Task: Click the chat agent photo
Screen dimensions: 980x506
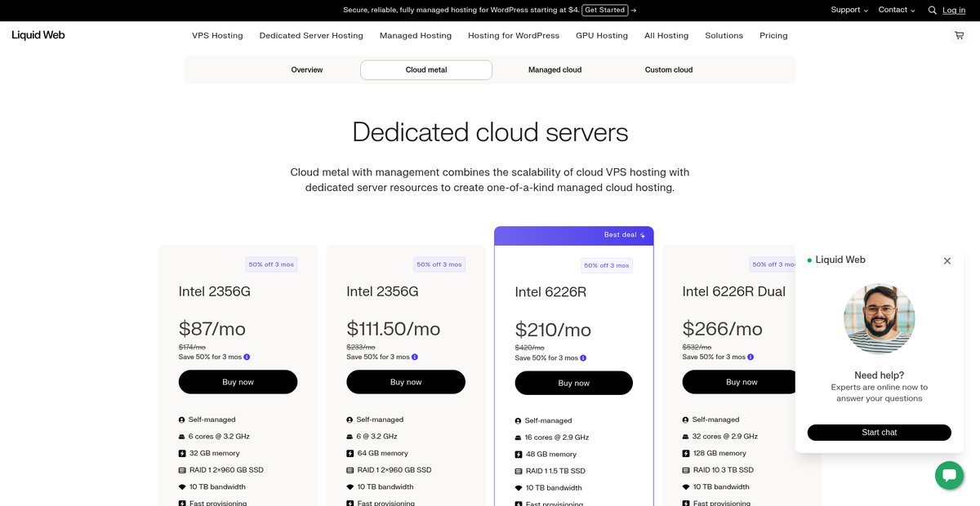Action: 879,318
